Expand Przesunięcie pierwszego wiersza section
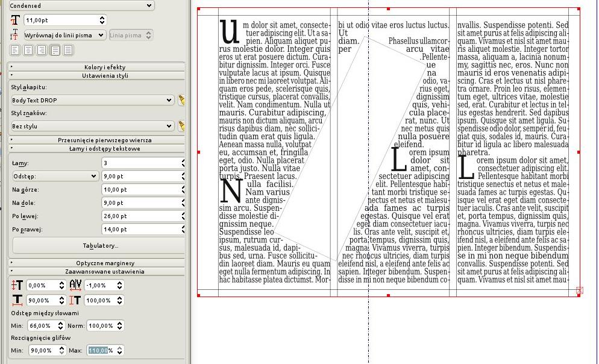The width and height of the screenshot is (599, 364). pyautogui.click(x=96, y=140)
